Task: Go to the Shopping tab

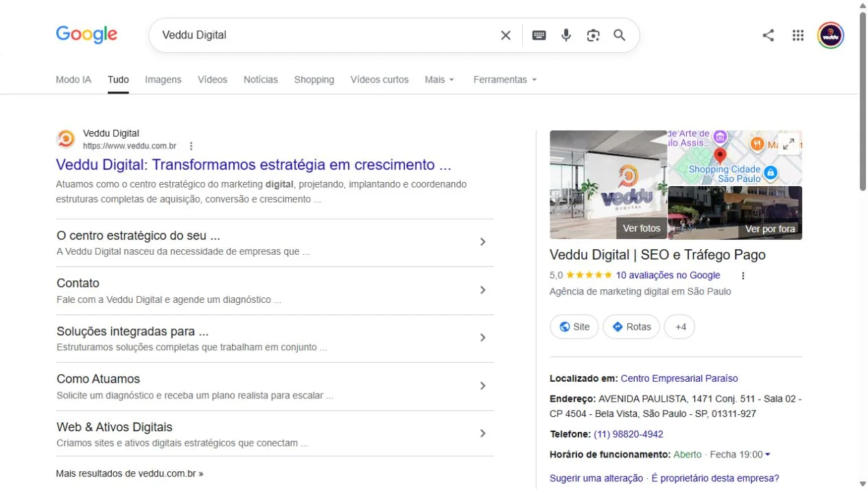Action: pos(314,80)
